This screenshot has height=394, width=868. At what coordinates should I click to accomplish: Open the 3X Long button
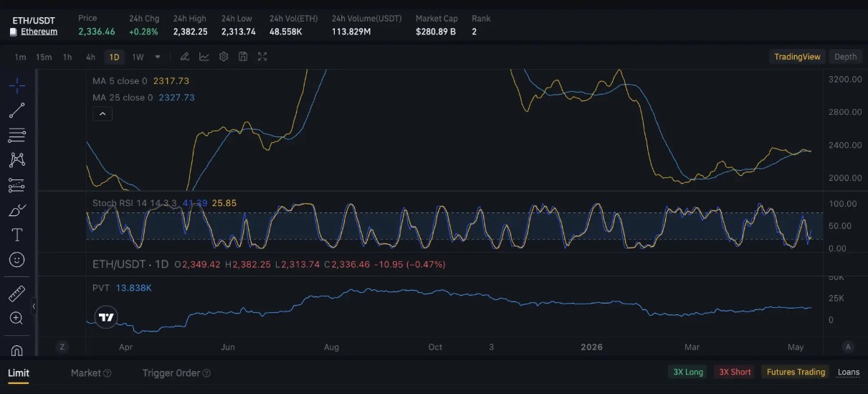point(688,372)
